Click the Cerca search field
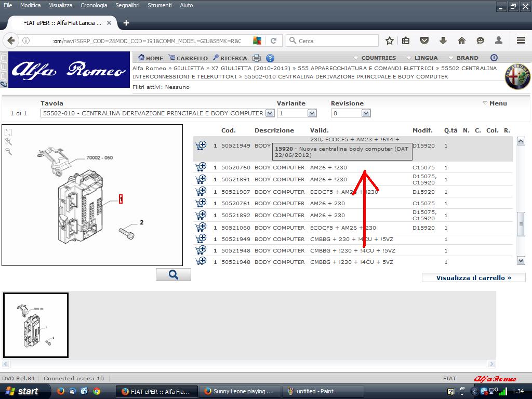The height and width of the screenshot is (399, 532). [x=332, y=41]
